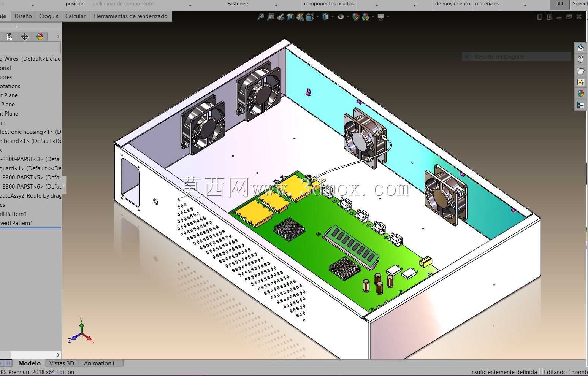
Task: Select the Wires (Default top-level tree item
Action: (x=31, y=59)
